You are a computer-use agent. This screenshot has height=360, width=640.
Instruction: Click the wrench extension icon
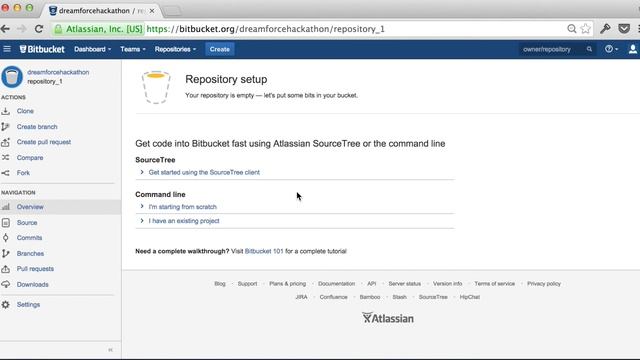[x=605, y=29]
